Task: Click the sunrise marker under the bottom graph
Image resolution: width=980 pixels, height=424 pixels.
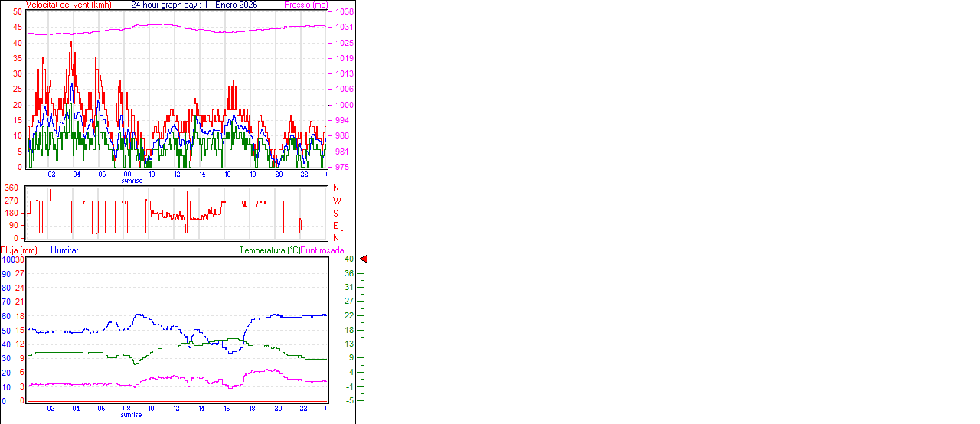Action: tap(131, 415)
